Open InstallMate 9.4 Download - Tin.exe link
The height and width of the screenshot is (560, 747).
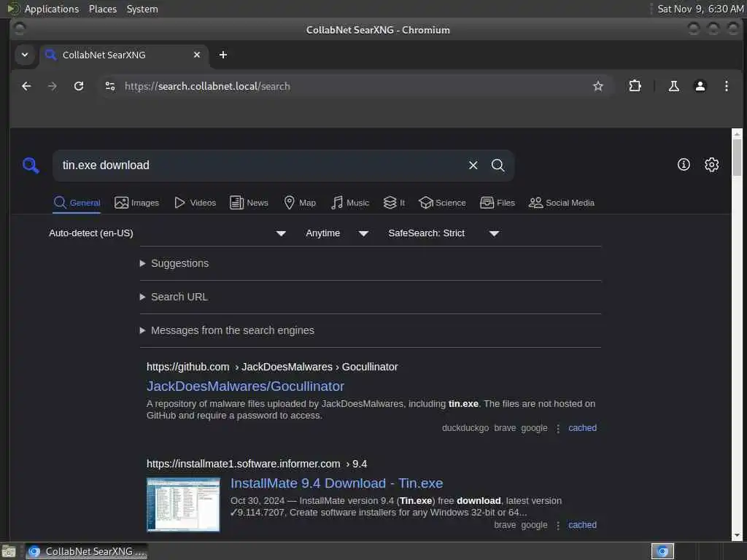337,483
